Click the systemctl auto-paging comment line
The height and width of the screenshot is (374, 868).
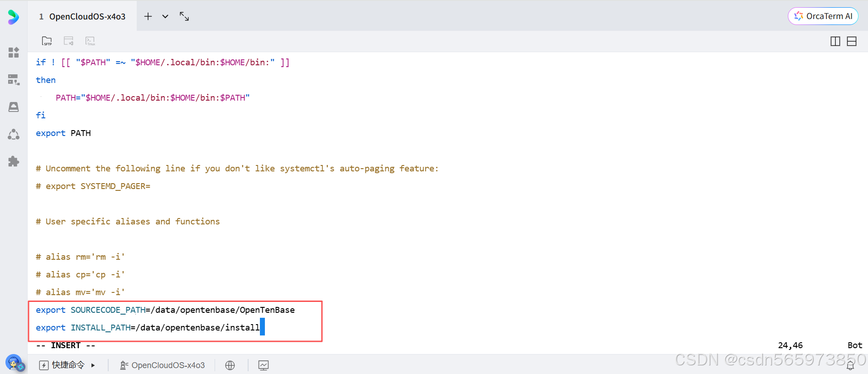[x=237, y=169]
